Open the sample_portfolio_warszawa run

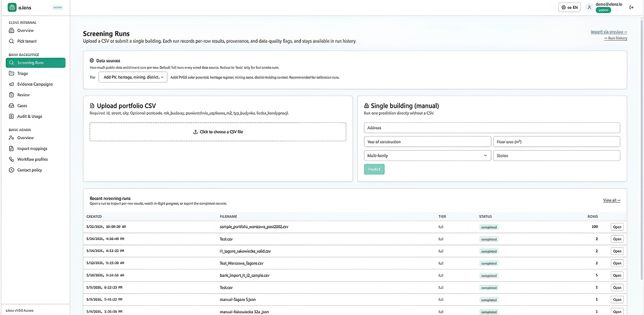pos(617,227)
